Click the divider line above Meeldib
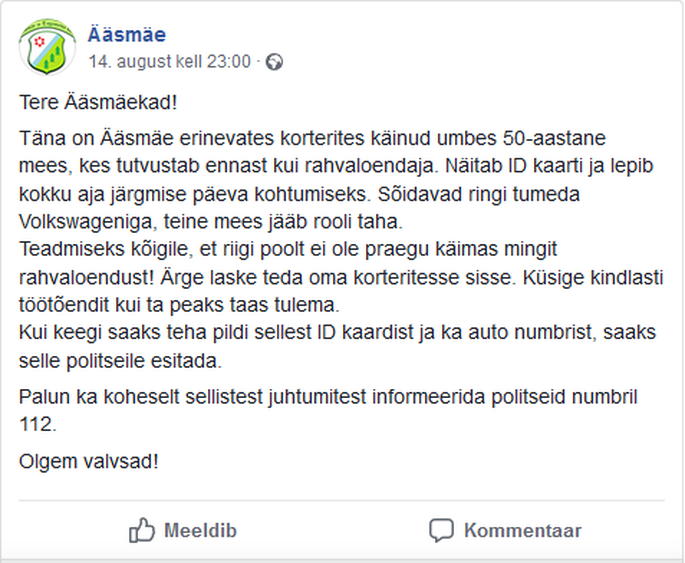 tap(342, 500)
